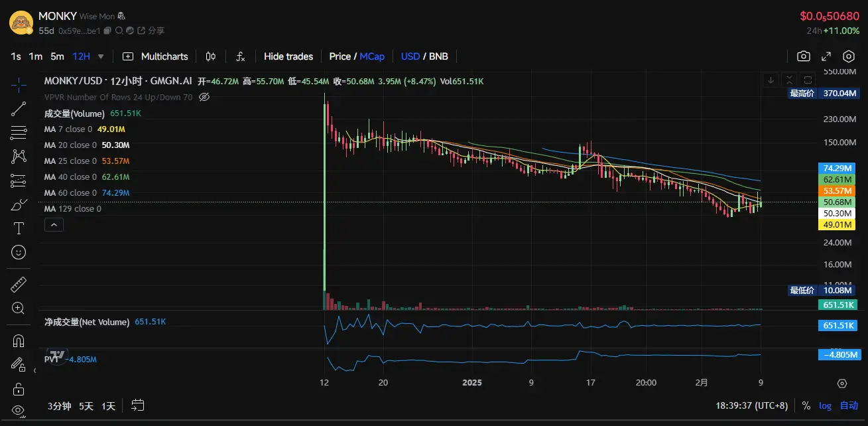Switch to the 5m timeframe
This screenshot has width=868, height=426.
click(x=58, y=56)
